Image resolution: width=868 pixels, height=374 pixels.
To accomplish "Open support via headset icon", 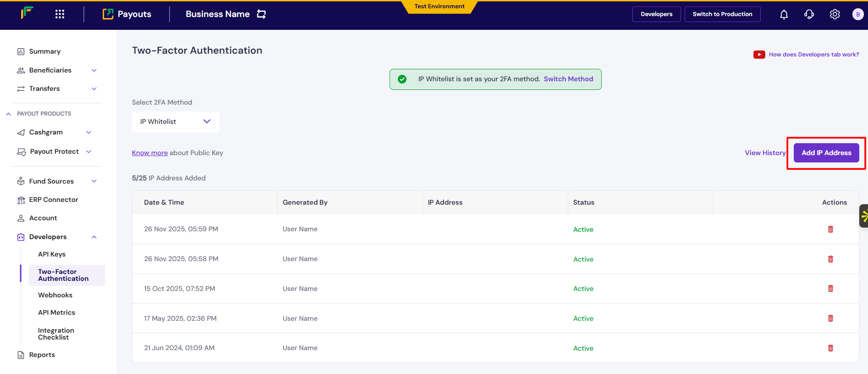I will pyautogui.click(x=809, y=15).
